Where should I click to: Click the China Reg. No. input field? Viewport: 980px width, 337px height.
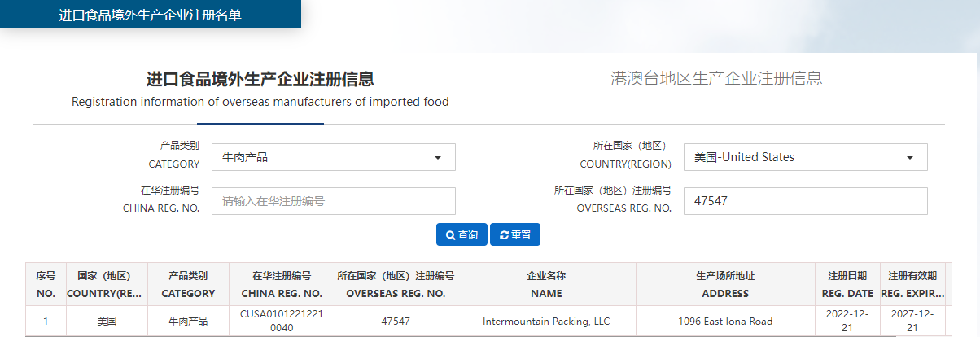[x=334, y=201]
